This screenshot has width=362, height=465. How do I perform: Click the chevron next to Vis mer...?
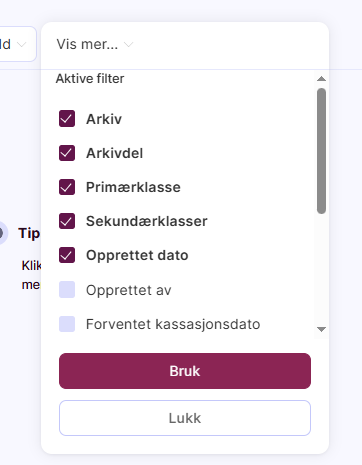[x=129, y=44]
